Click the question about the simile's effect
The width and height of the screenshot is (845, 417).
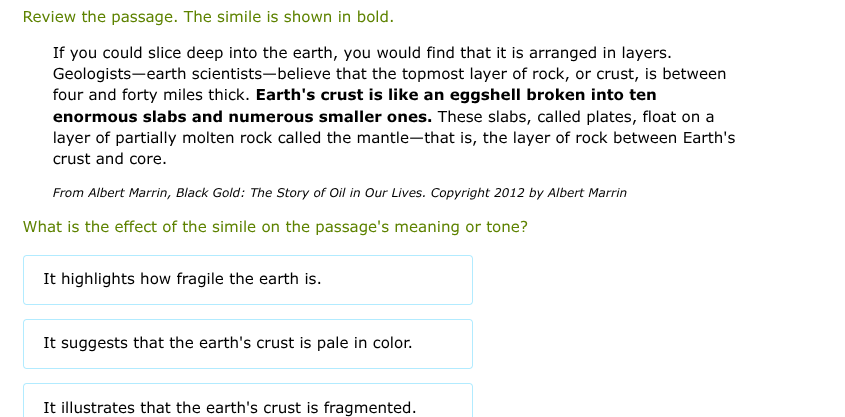(x=275, y=227)
